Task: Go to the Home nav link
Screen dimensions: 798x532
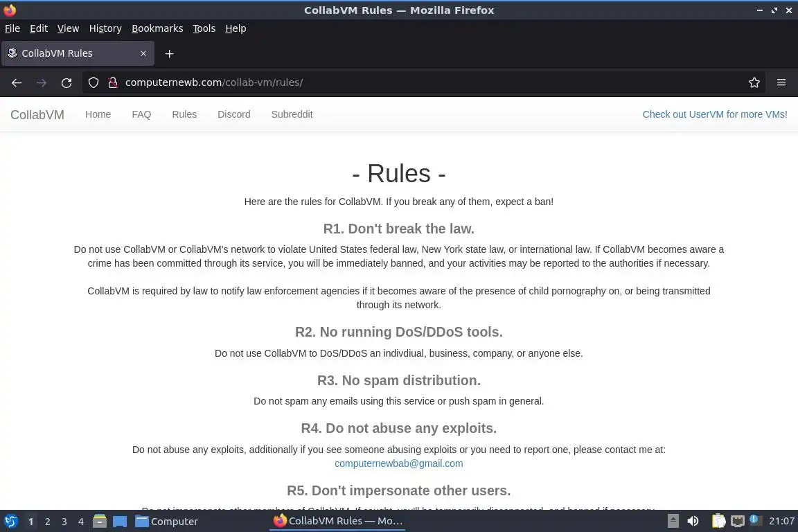Action: pyautogui.click(x=98, y=114)
